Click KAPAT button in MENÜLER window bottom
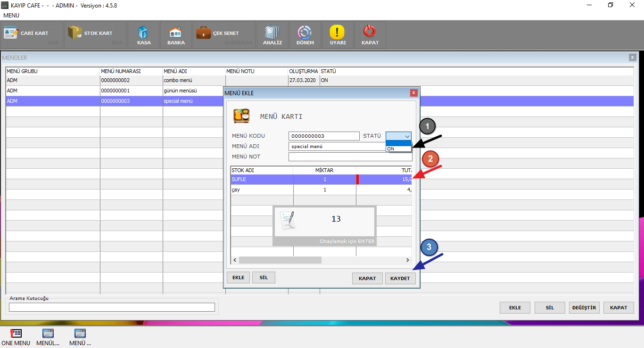Image resolution: width=644 pixels, height=348 pixels. 619,307
